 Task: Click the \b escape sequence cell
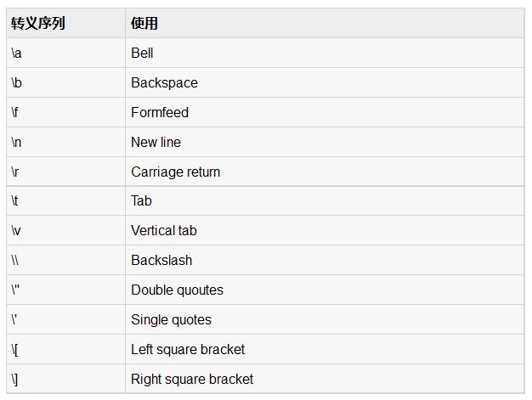point(16,82)
